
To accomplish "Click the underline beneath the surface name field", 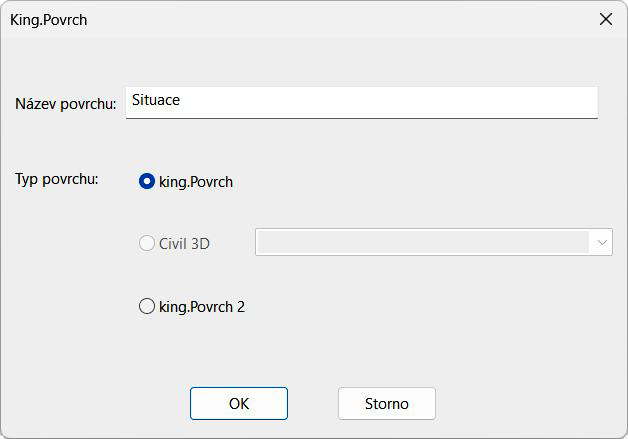I will pos(361,118).
